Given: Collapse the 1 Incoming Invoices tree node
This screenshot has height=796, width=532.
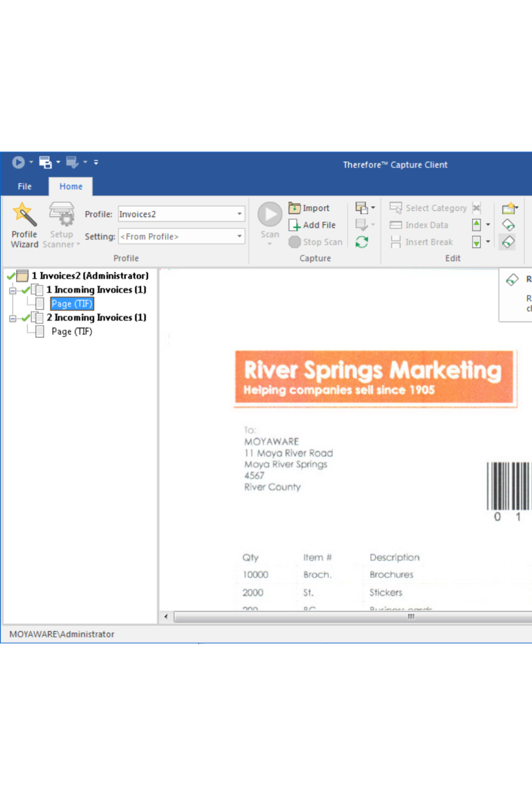Looking at the screenshot, I should point(13,290).
